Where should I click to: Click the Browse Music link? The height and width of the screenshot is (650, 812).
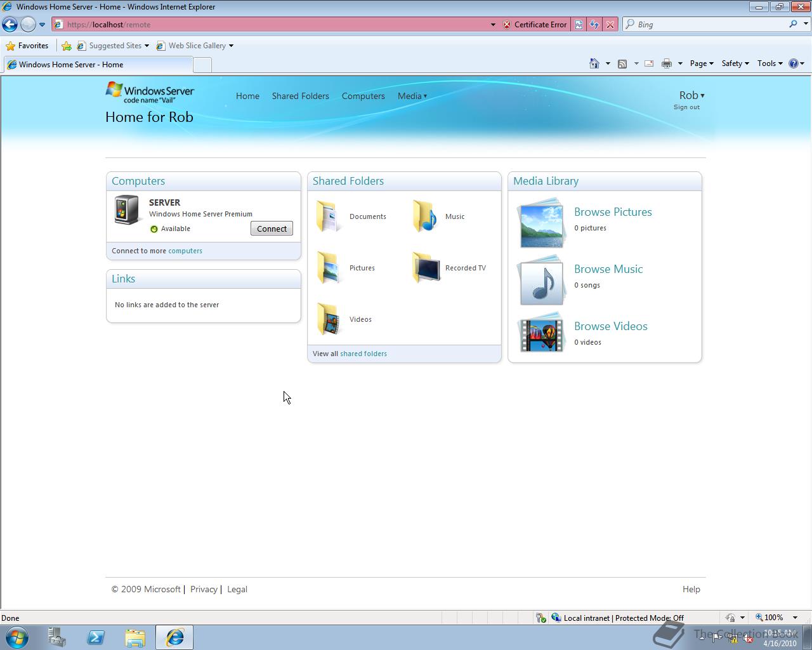pyautogui.click(x=608, y=269)
